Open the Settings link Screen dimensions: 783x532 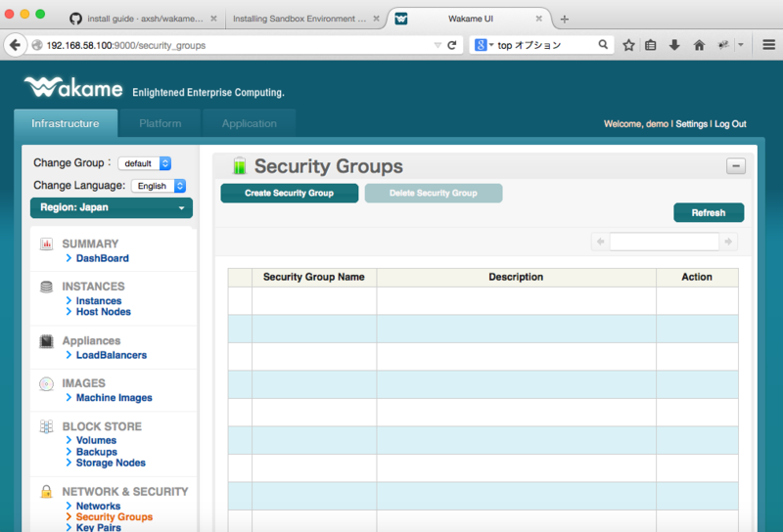click(x=692, y=124)
